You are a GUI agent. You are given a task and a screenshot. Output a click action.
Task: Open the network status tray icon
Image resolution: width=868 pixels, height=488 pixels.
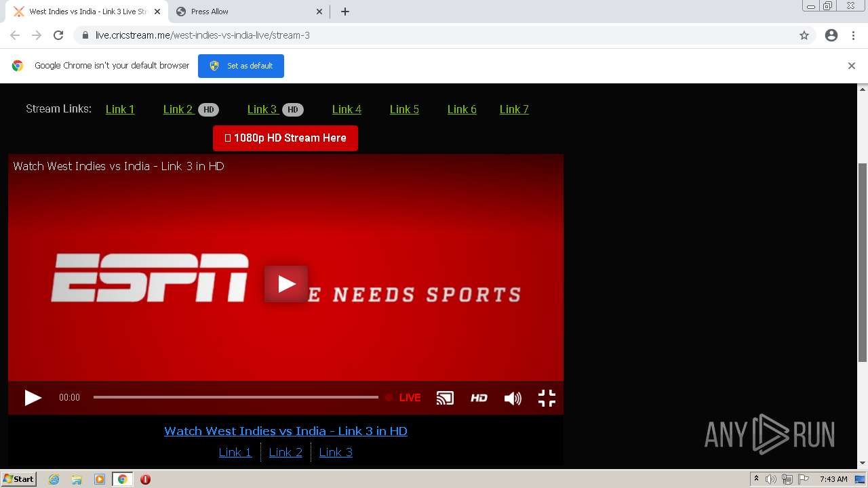coord(787,479)
